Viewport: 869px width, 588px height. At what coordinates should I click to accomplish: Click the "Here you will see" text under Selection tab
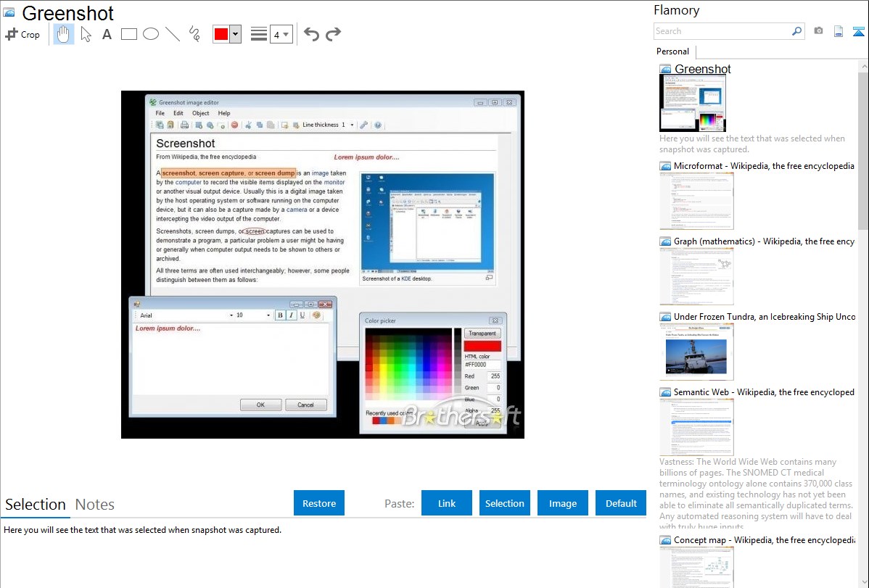click(142, 530)
